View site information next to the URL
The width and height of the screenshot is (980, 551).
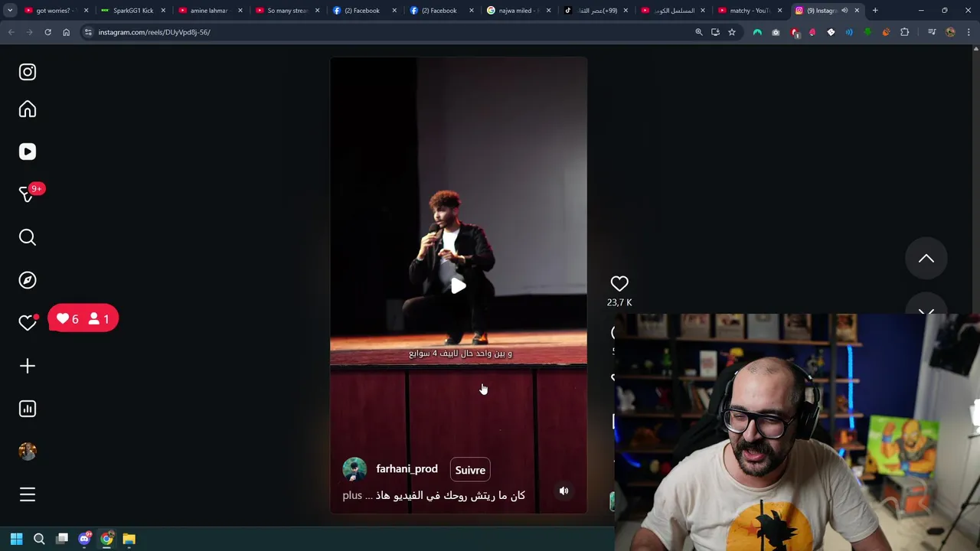[x=88, y=32]
